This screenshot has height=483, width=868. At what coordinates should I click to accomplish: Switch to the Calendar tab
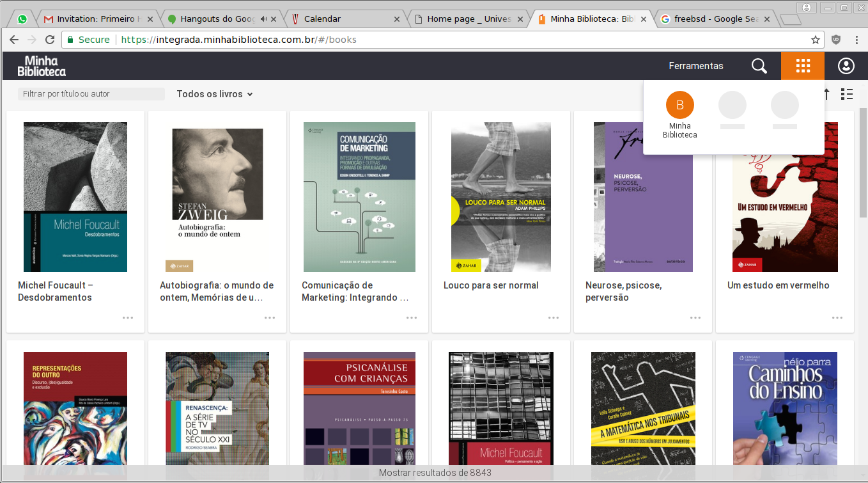345,19
